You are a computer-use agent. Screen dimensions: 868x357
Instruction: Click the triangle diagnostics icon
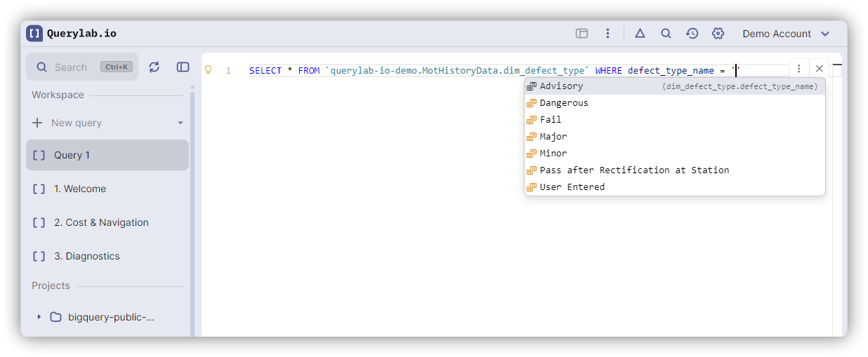coord(640,33)
